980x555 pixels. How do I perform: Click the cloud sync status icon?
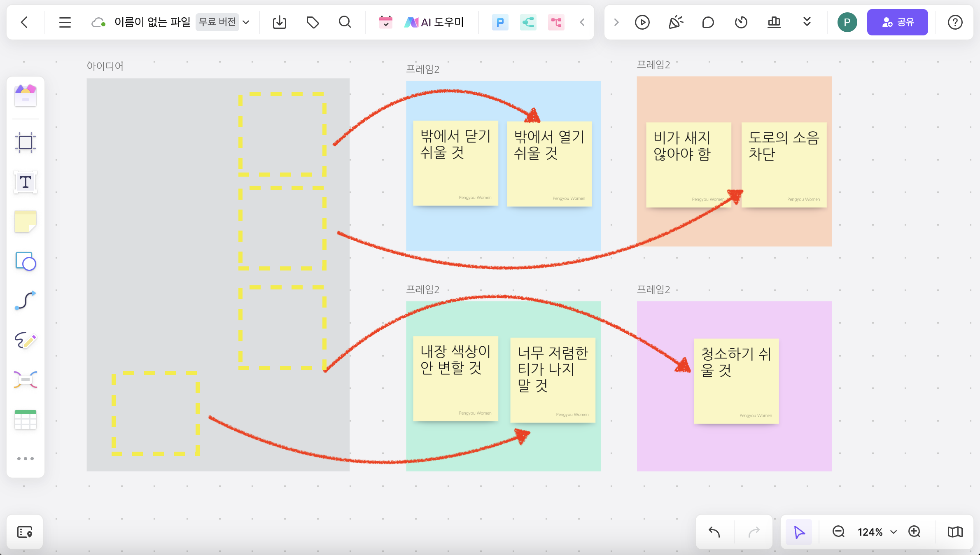pyautogui.click(x=98, y=22)
